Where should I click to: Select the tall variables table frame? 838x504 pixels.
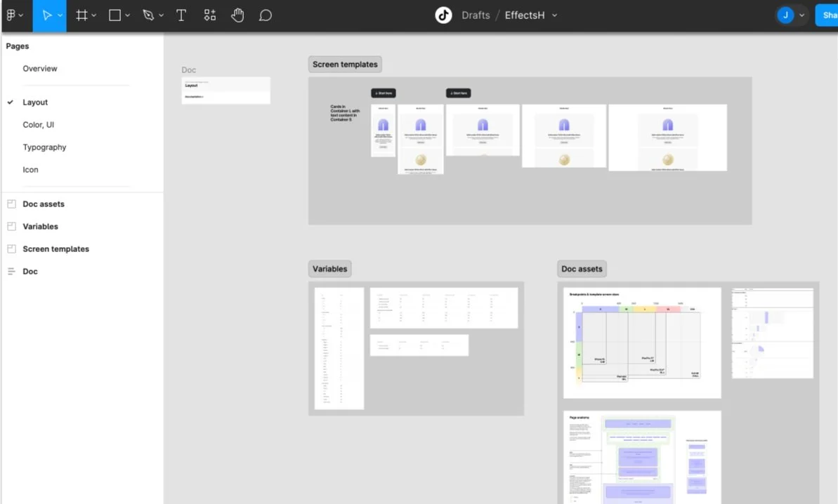point(339,348)
